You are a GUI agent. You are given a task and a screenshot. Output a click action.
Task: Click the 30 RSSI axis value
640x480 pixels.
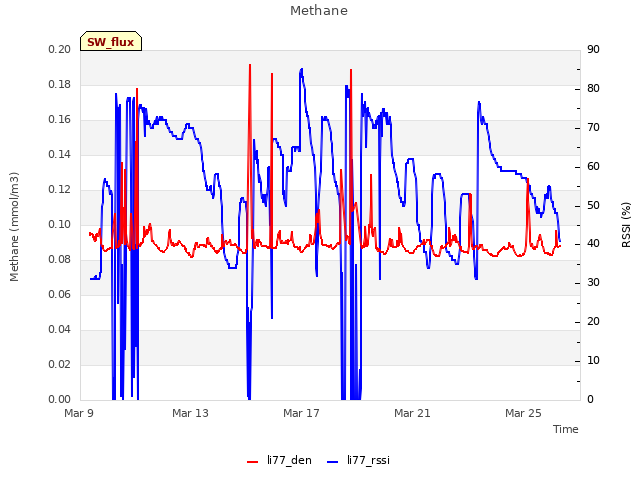click(x=593, y=282)
